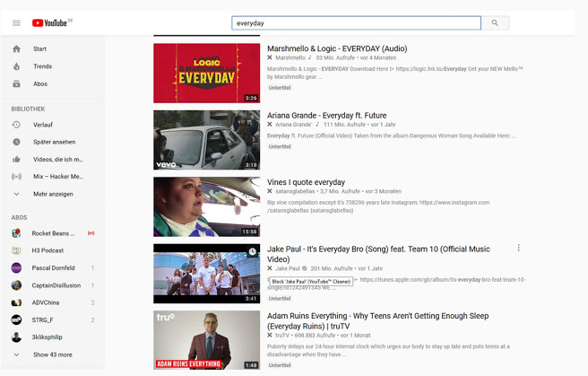Click watch later clock on Jake Paul thumbnail

point(252,252)
